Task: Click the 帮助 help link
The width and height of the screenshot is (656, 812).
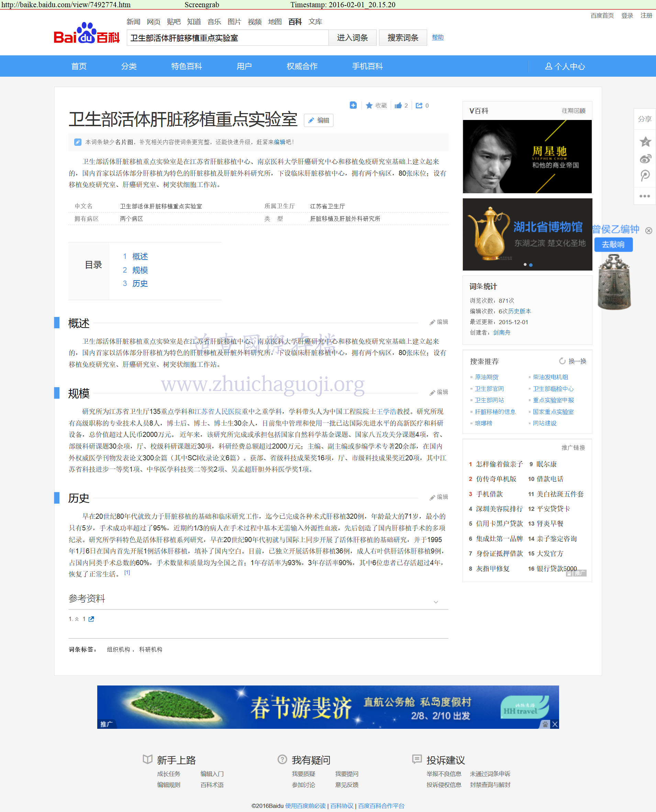Action: pyautogui.click(x=437, y=37)
